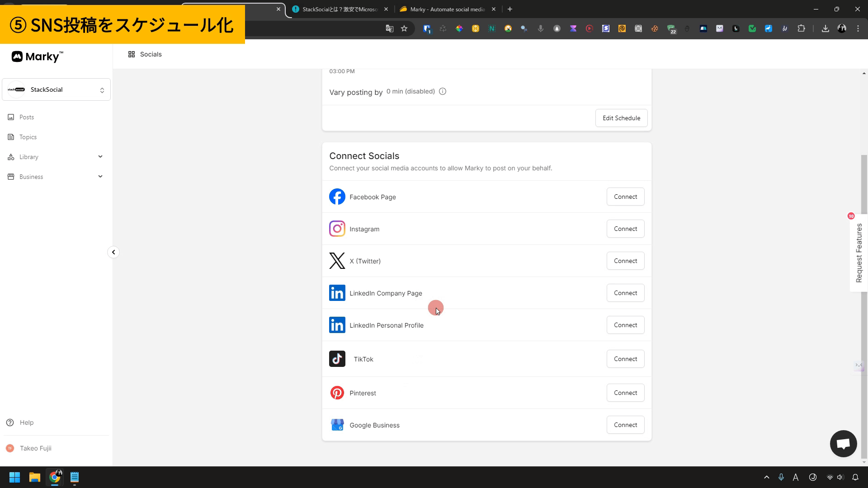
Task: Click the Help link in sidebar
Action: coord(26,422)
